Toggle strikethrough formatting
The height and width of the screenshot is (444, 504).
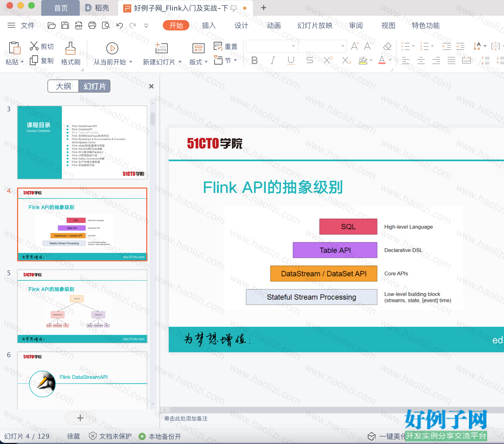(x=310, y=60)
